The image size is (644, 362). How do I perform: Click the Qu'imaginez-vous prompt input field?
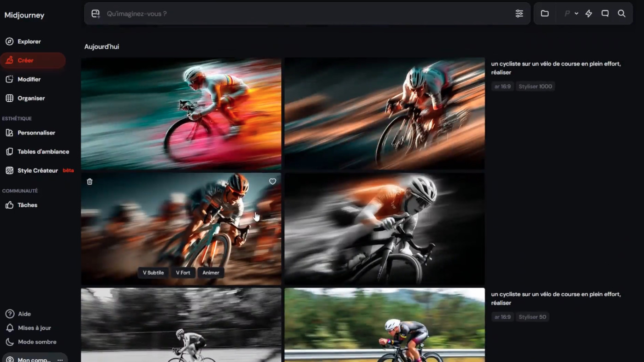[x=304, y=14]
